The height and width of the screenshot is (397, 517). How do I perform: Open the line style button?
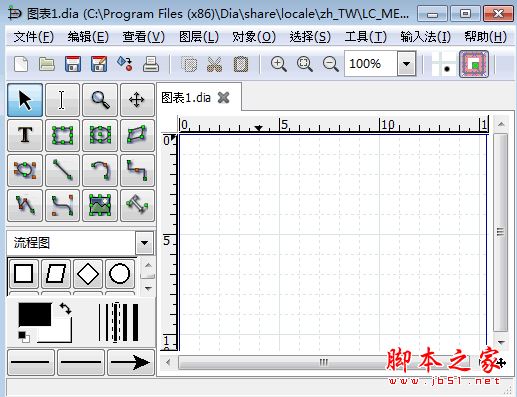[x=81, y=362]
